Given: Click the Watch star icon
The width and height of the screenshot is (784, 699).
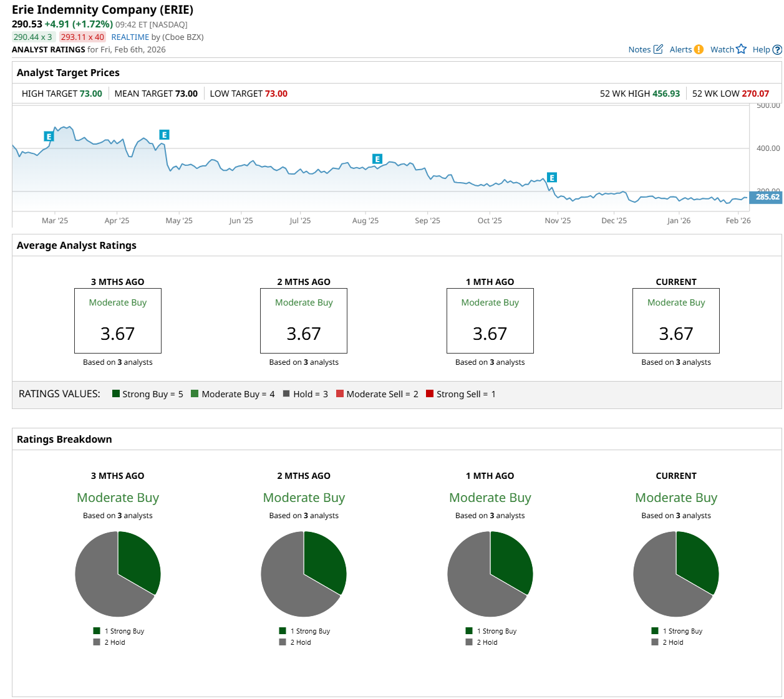Looking at the screenshot, I should 741,49.
